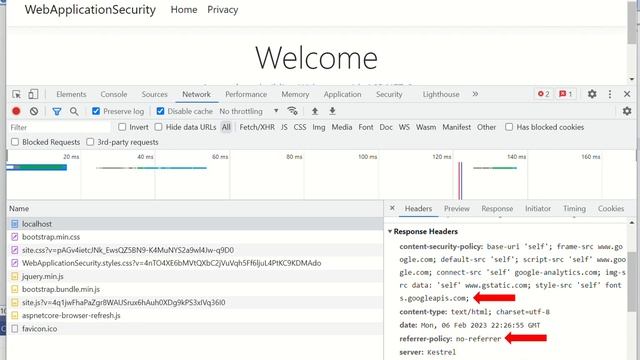Viewport: 640px width, 360px height.
Task: Open the Performance tab
Action: click(x=246, y=94)
